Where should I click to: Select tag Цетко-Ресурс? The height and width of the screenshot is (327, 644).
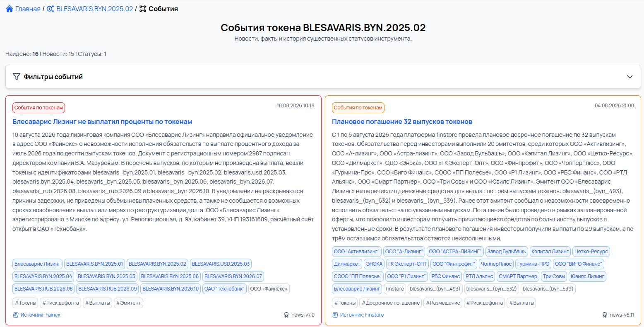(591, 252)
